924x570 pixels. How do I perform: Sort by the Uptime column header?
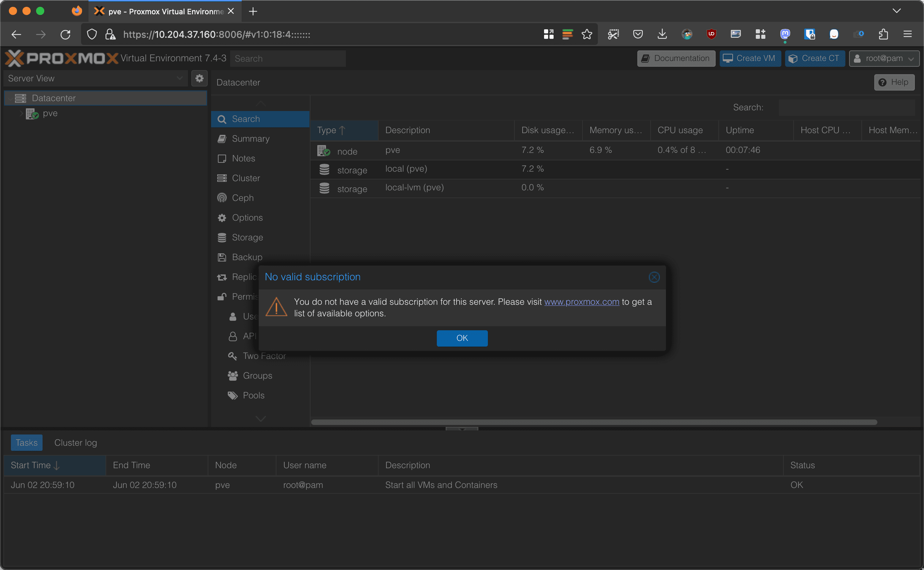[755, 130]
